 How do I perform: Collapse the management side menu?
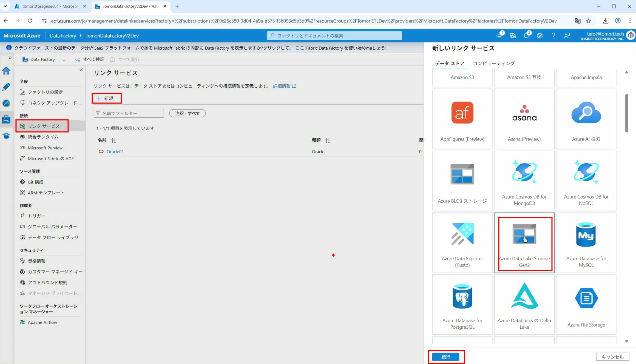[81, 70]
